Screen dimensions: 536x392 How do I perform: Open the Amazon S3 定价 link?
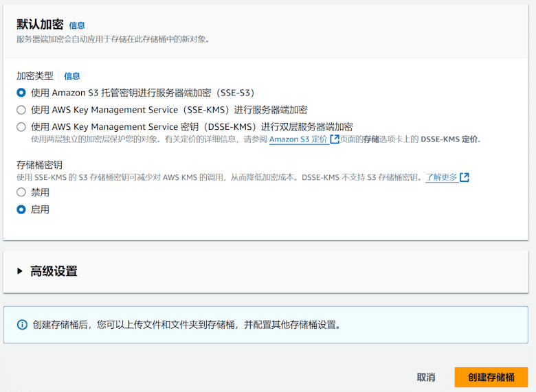click(298, 139)
